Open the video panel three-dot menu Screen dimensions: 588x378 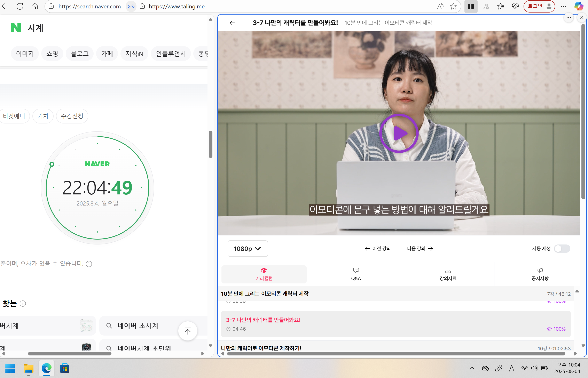[x=569, y=17]
